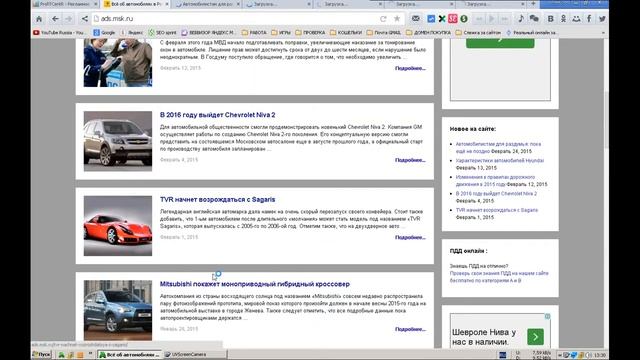This screenshot has height=360, width=640.
Task: Click the media play button in toolbar
Action: [x=492, y=19]
